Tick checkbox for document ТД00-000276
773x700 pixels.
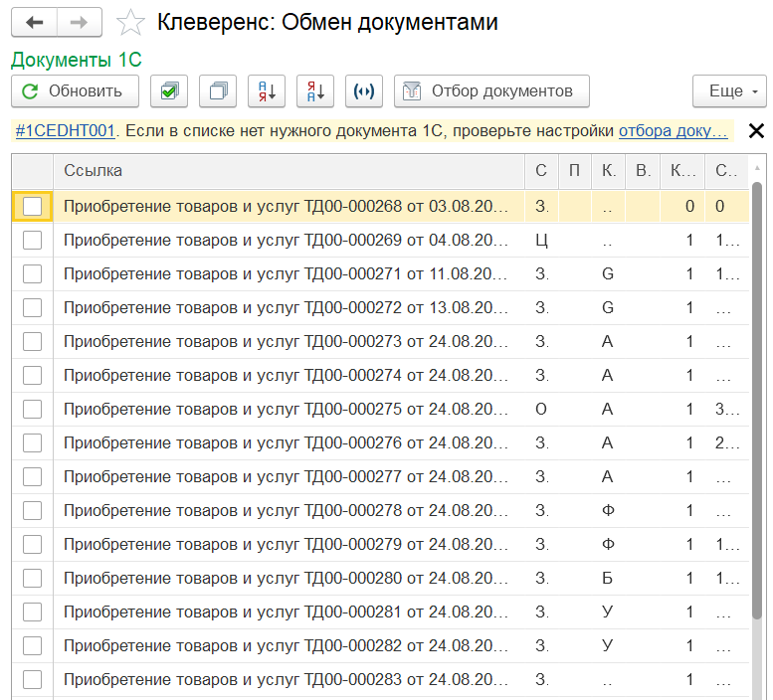[x=33, y=442]
